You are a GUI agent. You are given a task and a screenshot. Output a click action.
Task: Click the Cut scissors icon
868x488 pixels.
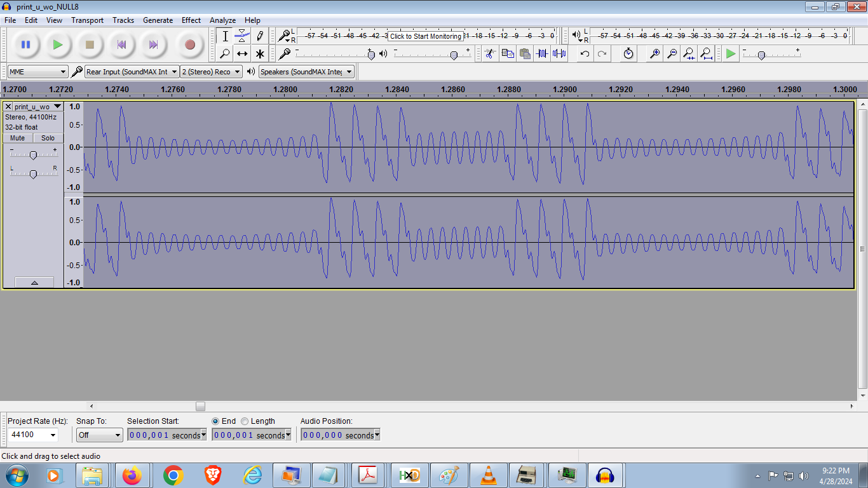tap(489, 53)
